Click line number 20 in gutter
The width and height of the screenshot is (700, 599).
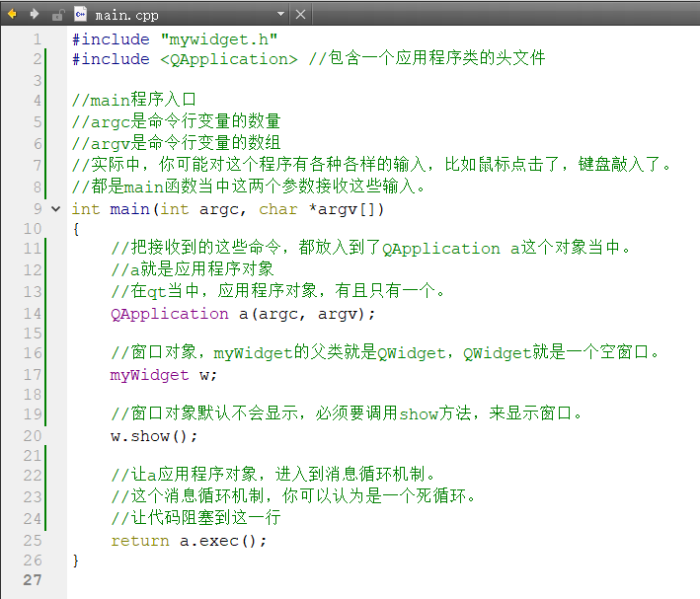pyautogui.click(x=33, y=435)
